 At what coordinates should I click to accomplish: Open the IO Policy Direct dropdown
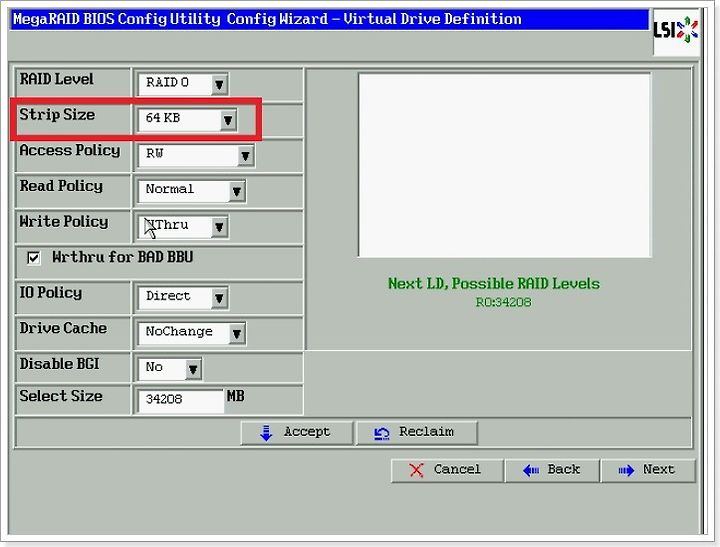[x=183, y=298]
